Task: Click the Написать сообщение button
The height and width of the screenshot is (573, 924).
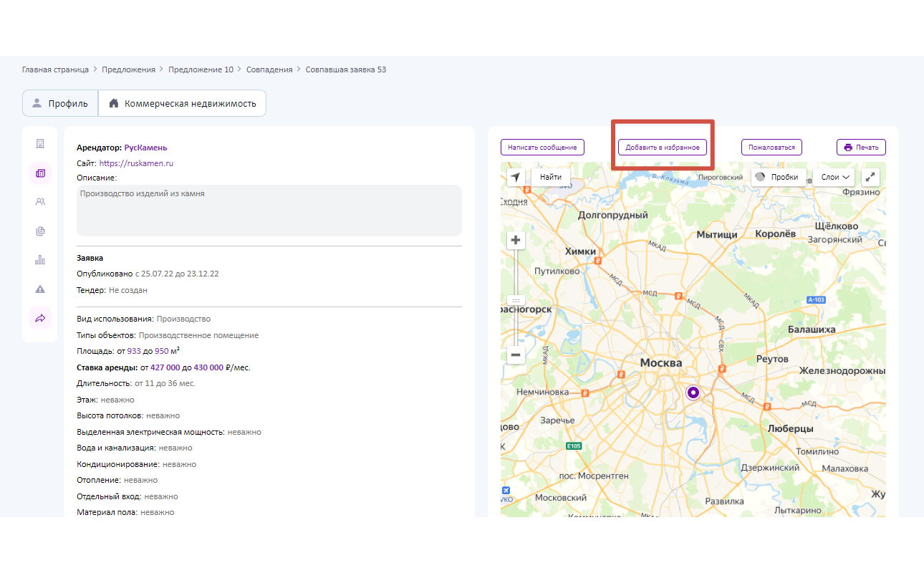Action: click(542, 147)
